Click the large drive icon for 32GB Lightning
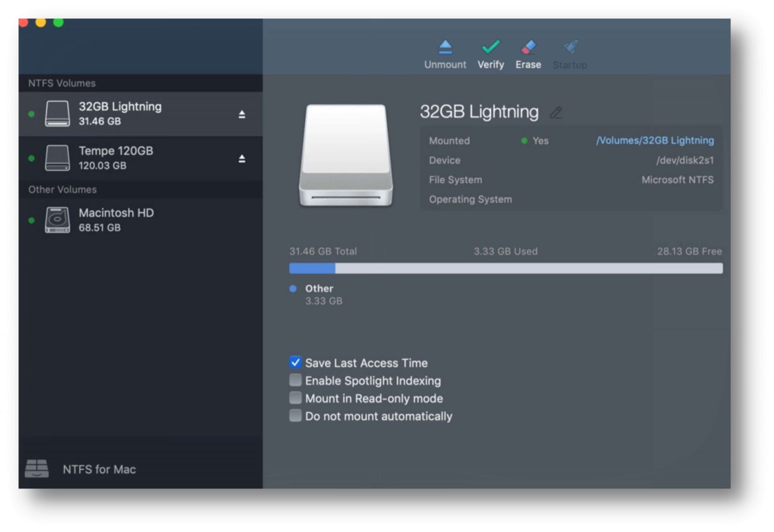 tap(347, 155)
